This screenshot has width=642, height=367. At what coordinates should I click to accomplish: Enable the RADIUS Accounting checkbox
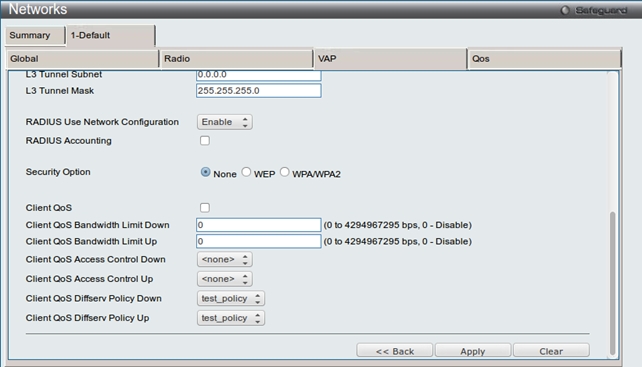pyautogui.click(x=205, y=140)
